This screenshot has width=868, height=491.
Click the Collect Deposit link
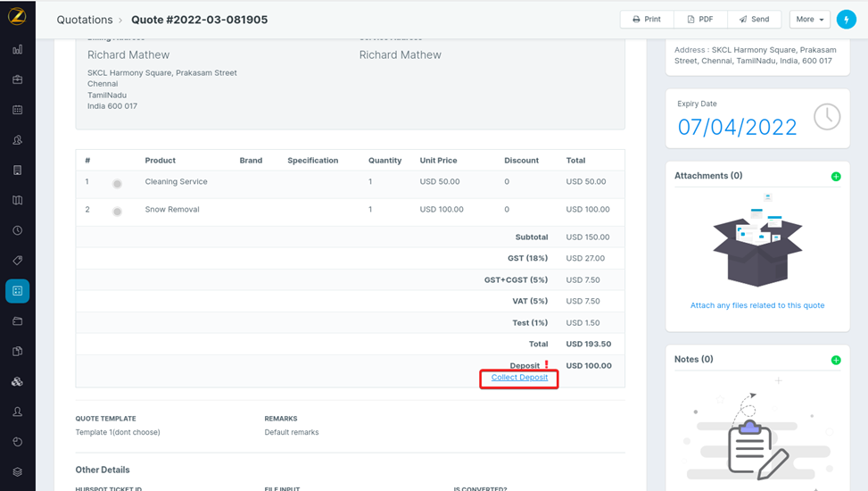(519, 378)
